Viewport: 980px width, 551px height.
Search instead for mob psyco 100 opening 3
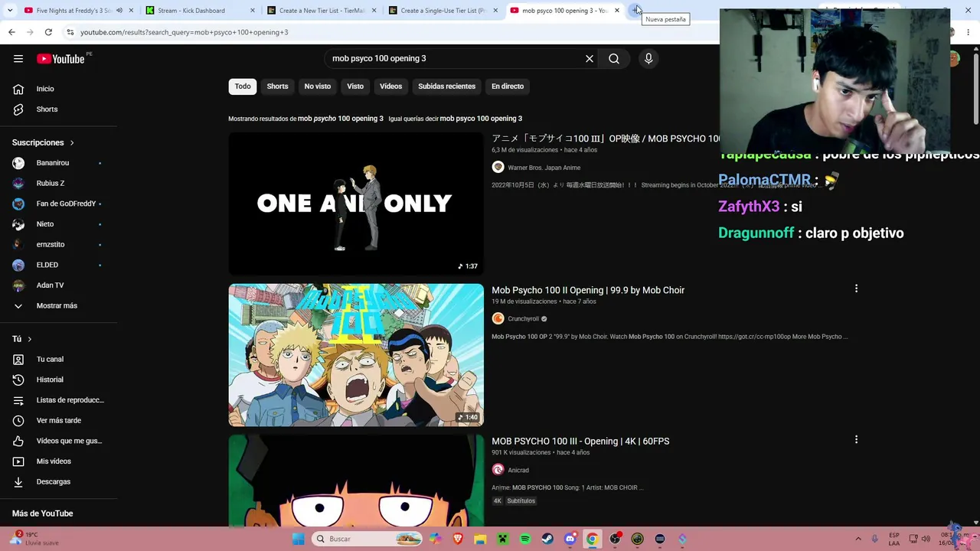(481, 119)
